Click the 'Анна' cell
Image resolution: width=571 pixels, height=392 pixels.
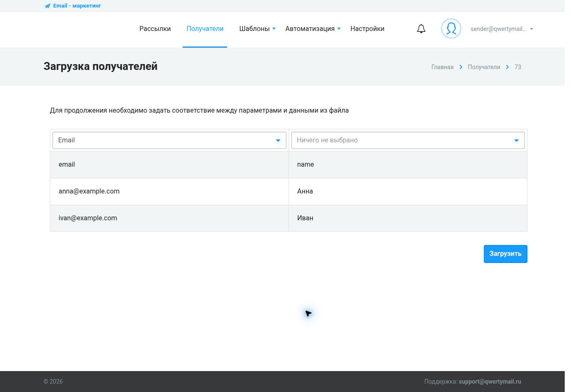408,191
